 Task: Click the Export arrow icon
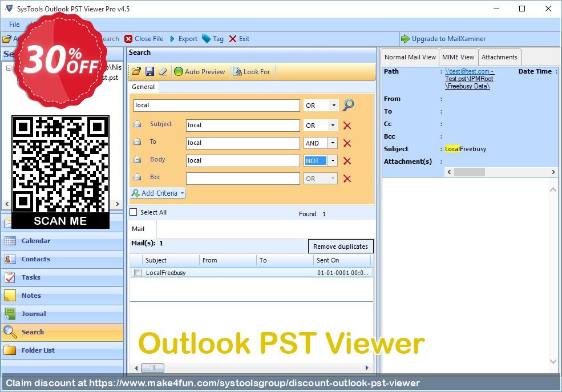click(172, 39)
